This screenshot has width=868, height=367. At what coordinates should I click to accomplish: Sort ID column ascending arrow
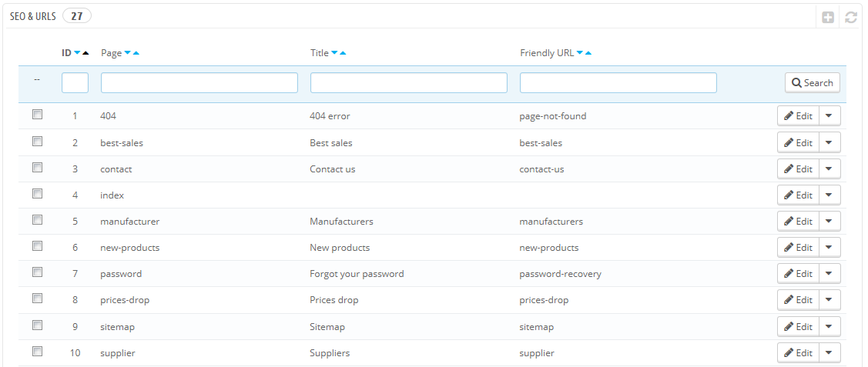[x=85, y=53]
